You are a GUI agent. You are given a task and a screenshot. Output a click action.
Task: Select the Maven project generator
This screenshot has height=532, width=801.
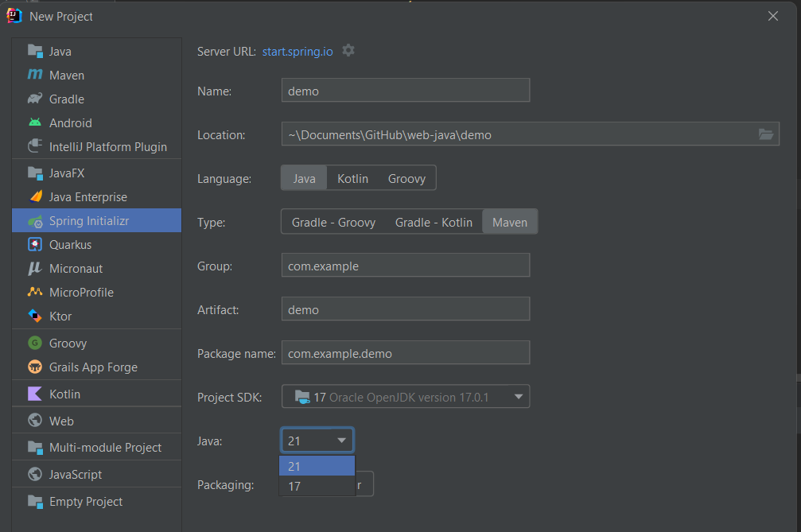96,75
